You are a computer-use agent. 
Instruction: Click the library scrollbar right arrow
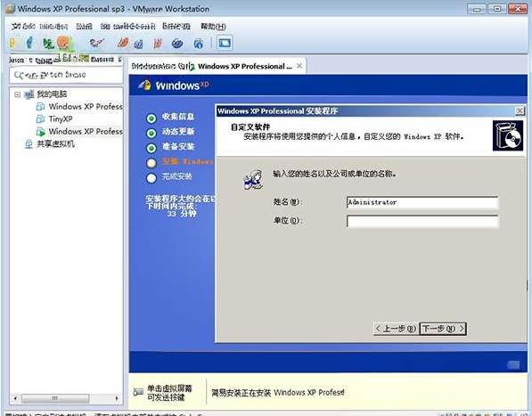click(x=117, y=398)
